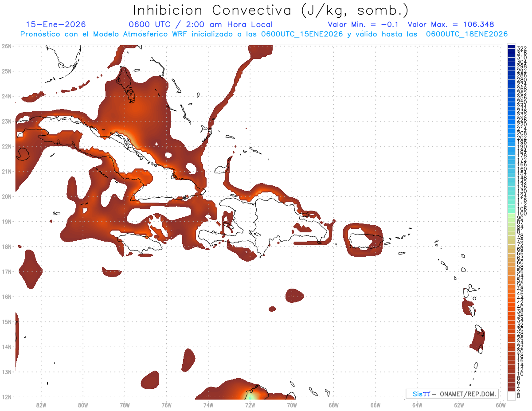
Task: Click the "Valor Min. = -0.1" text
Action: point(363,24)
